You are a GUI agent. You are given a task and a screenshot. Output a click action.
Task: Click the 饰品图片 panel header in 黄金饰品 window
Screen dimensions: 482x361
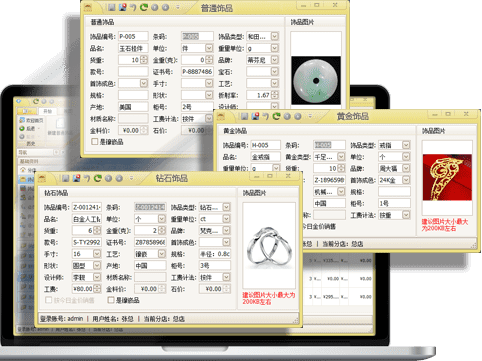[x=433, y=131]
